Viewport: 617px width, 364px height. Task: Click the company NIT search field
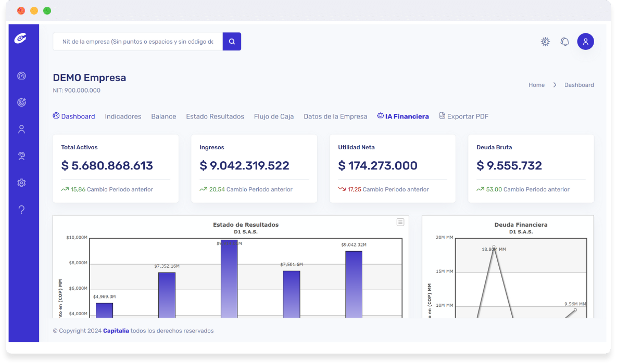(138, 42)
